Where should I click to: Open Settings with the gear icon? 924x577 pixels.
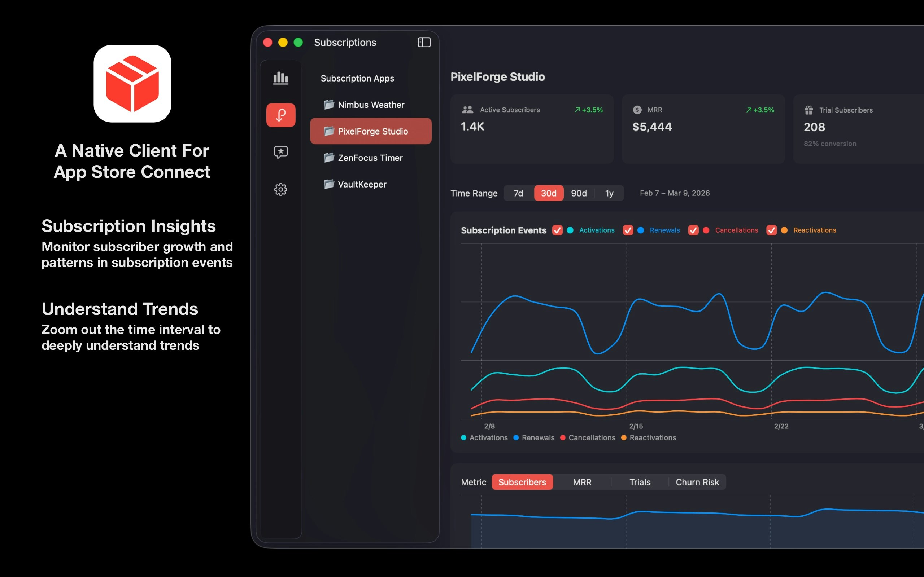[x=281, y=189]
